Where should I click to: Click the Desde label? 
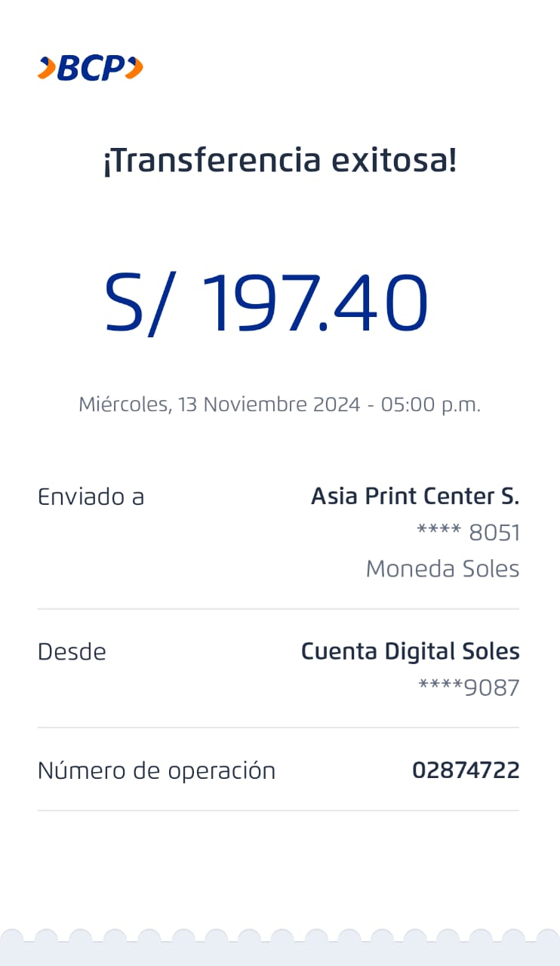pos(72,651)
